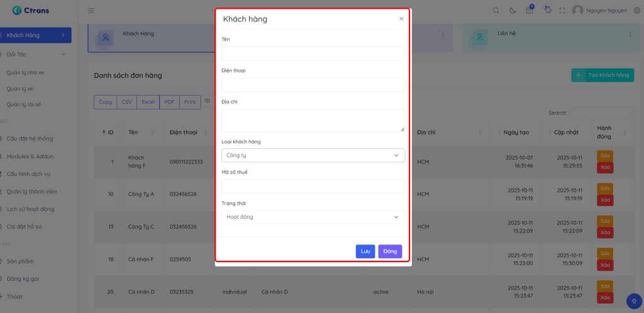Click the Lưu button

coord(365,251)
